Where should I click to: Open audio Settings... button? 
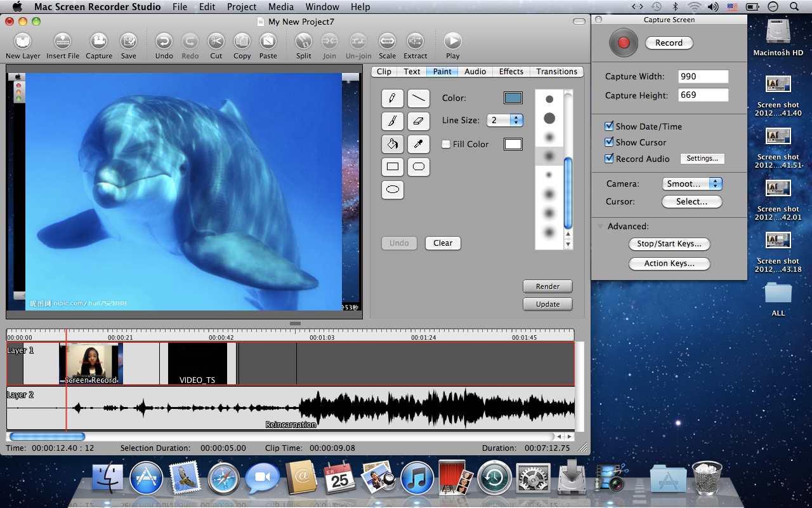pyautogui.click(x=702, y=159)
